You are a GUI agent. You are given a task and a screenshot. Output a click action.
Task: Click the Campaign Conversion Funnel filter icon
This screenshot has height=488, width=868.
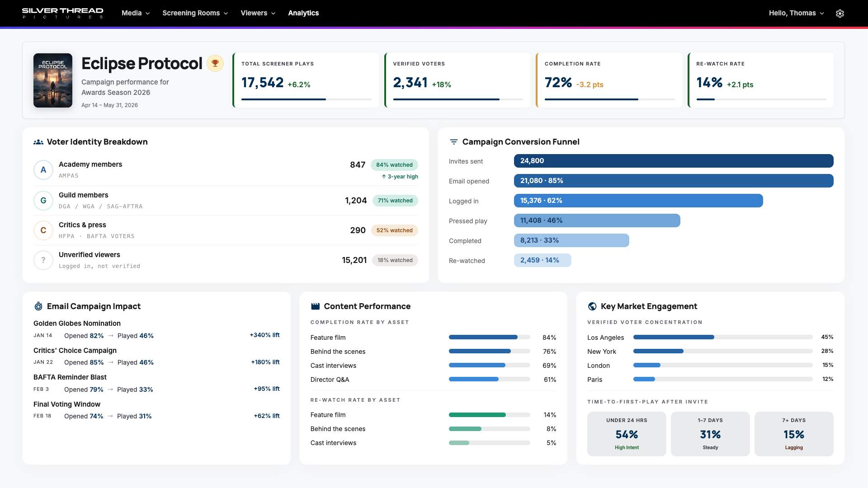click(x=454, y=142)
